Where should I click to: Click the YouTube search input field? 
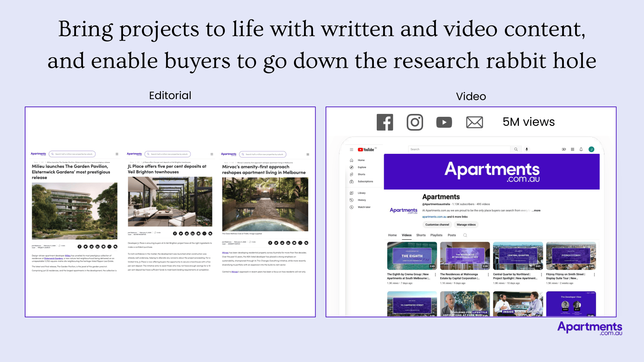pyautogui.click(x=459, y=149)
